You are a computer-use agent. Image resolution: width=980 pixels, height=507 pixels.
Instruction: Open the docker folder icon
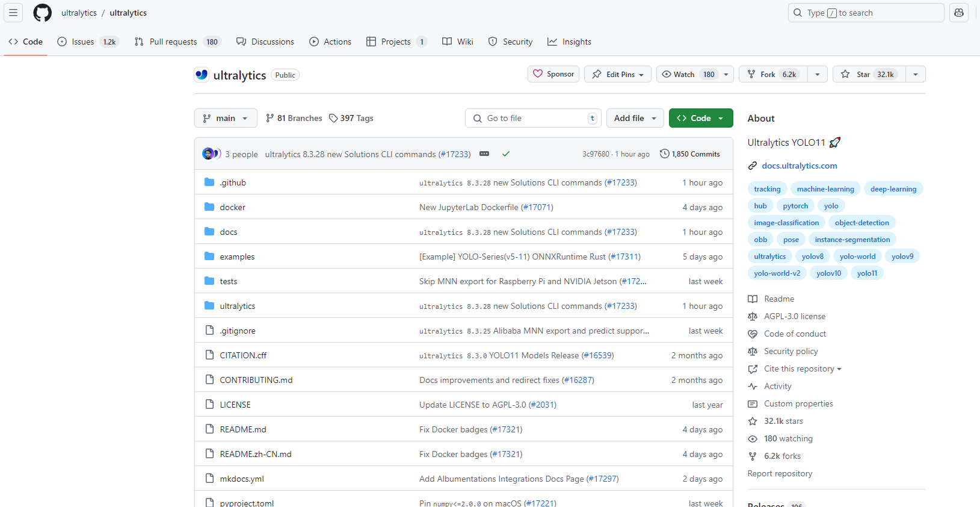(x=209, y=207)
